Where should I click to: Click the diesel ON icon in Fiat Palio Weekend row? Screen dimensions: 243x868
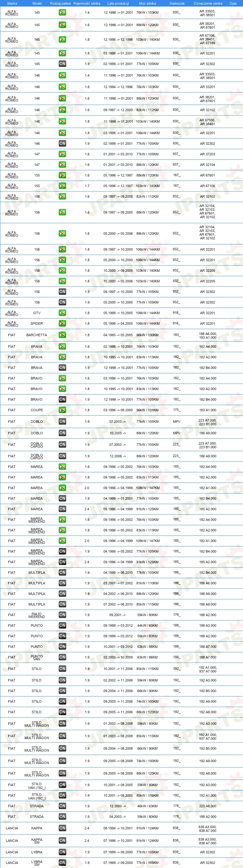62,615
